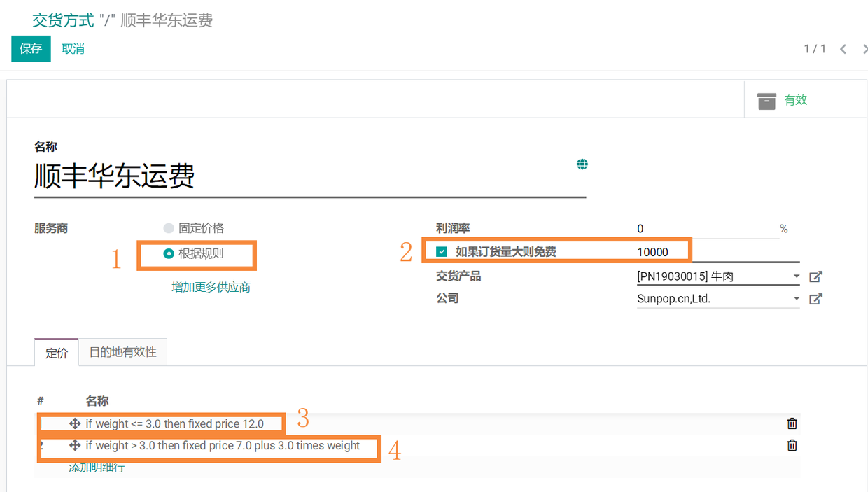This screenshot has height=492, width=868.
Task: Click 增加更多供应商 link
Action: coord(211,287)
